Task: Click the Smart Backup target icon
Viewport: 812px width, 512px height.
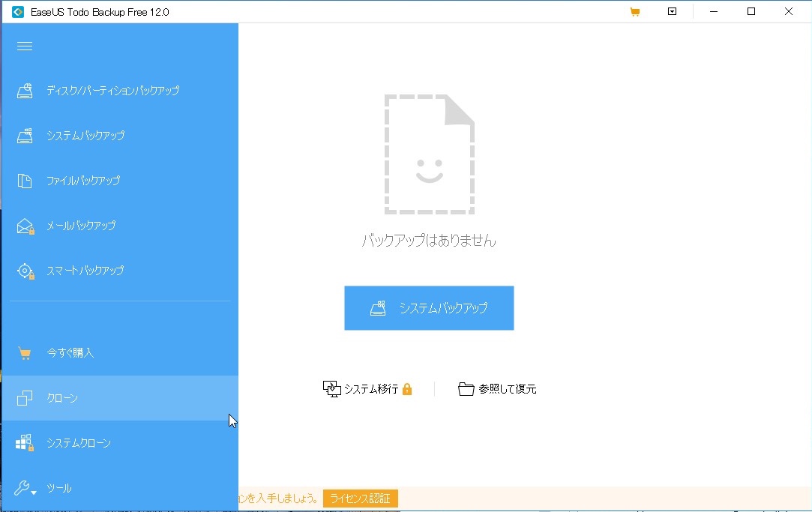Action: click(25, 271)
